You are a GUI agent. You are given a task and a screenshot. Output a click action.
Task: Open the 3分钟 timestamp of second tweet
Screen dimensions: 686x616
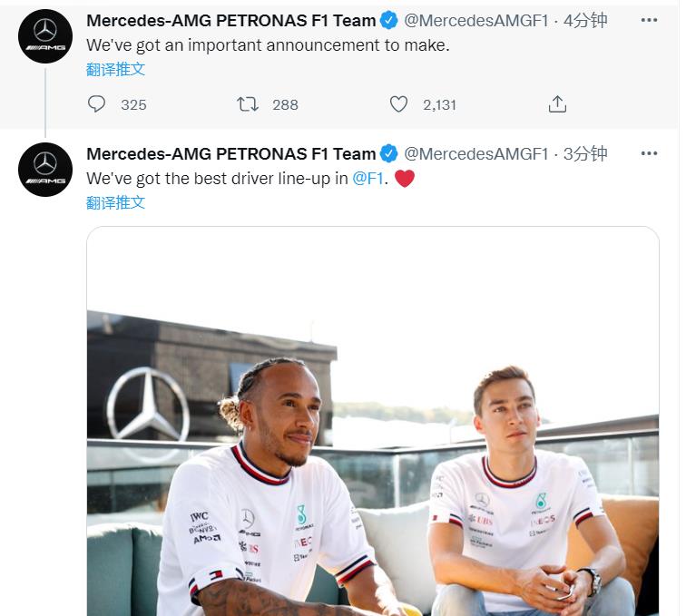585,154
